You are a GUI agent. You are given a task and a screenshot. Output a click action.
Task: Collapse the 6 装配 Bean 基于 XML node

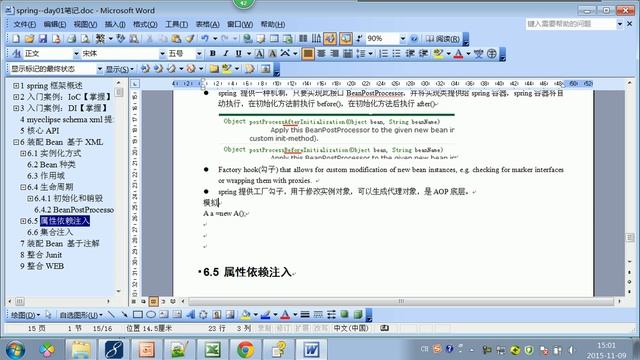click(16, 142)
